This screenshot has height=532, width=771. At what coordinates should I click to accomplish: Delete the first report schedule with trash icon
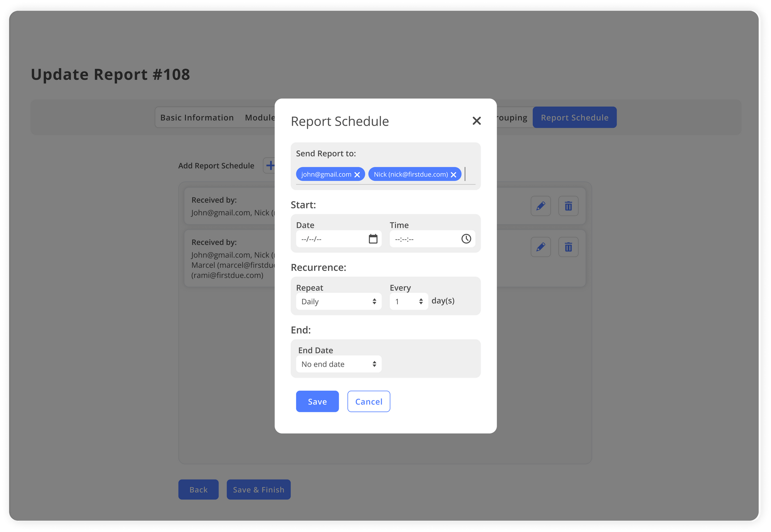coord(568,206)
